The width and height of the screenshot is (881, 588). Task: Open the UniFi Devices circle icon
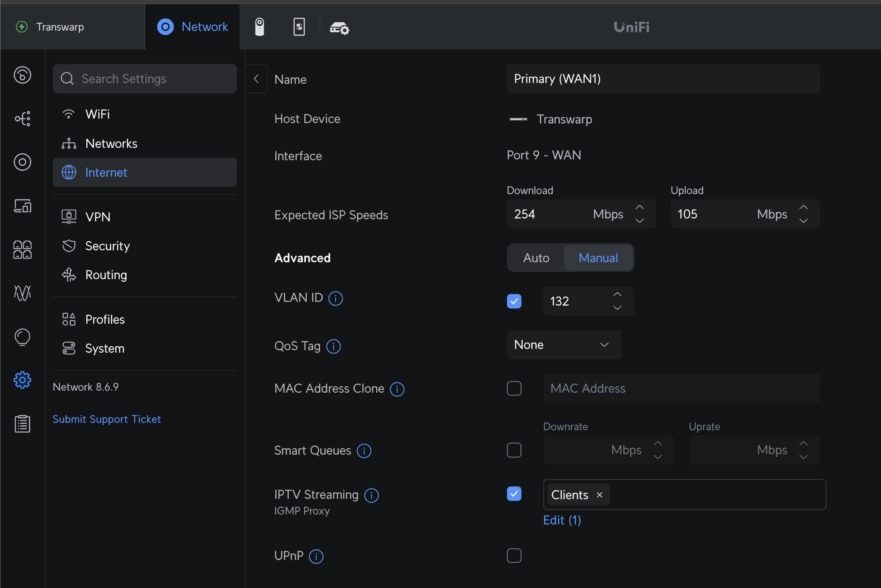tap(22, 162)
